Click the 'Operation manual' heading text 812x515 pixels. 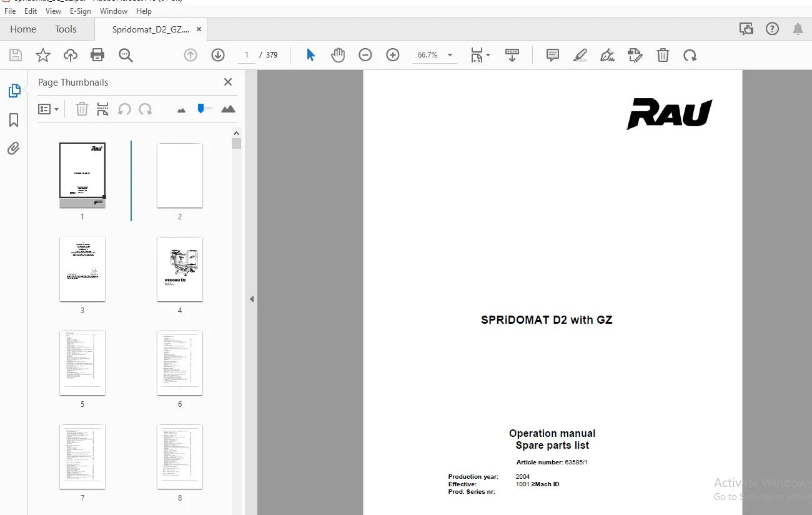pos(552,433)
